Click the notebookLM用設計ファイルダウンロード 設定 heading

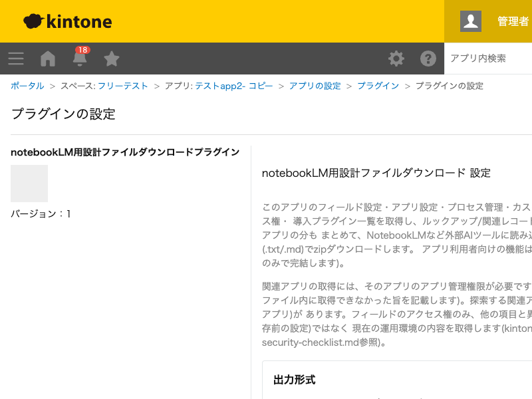pyautogui.click(x=376, y=173)
